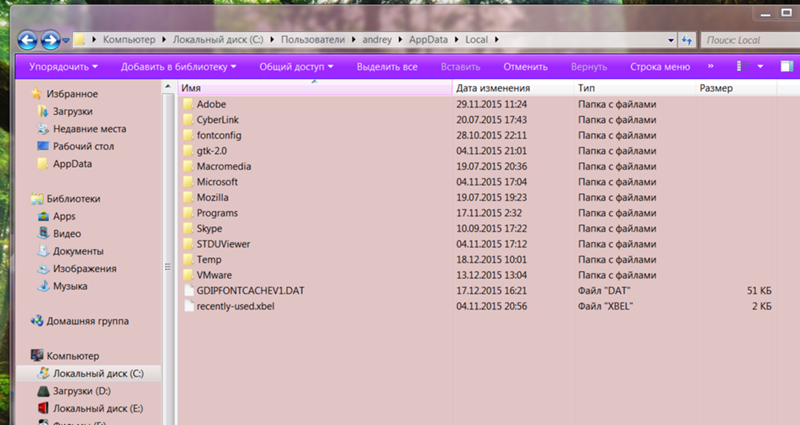
Task: Select recently-used.xbel file icon
Action: coord(188,306)
